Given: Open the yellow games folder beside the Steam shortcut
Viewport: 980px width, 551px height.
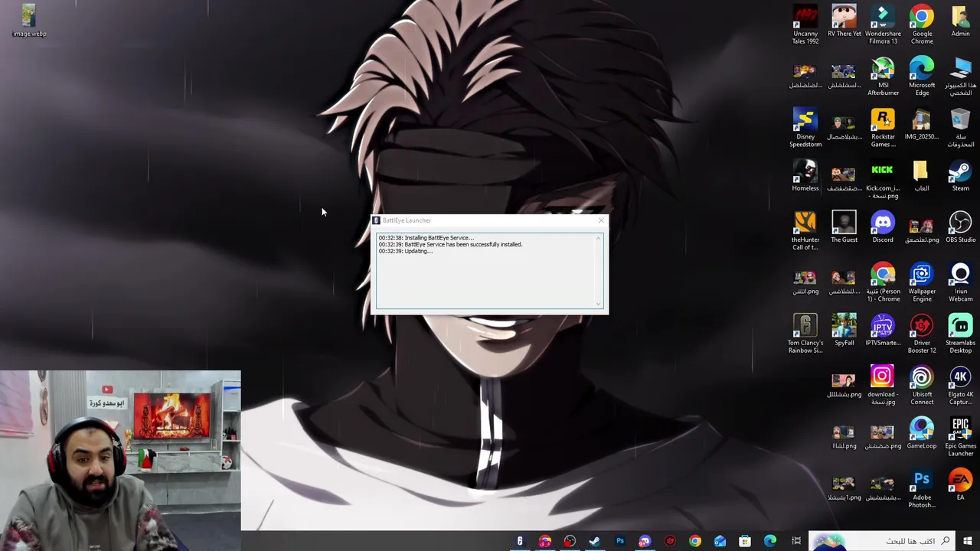Looking at the screenshot, I should pyautogui.click(x=922, y=175).
